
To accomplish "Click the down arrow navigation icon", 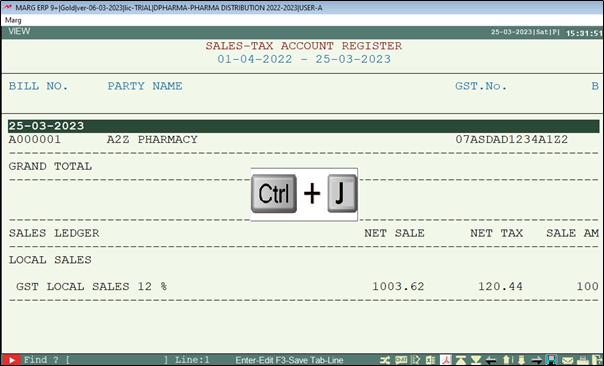I will (521, 360).
